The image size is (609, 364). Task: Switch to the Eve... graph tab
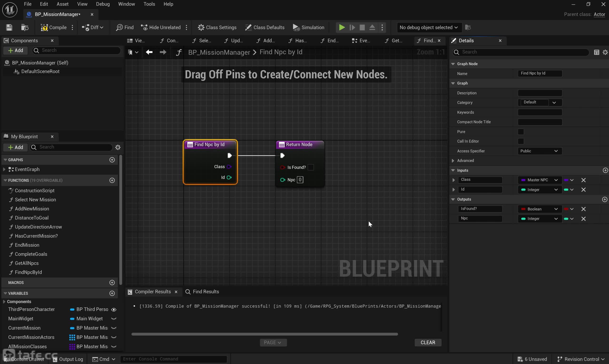tap(361, 41)
